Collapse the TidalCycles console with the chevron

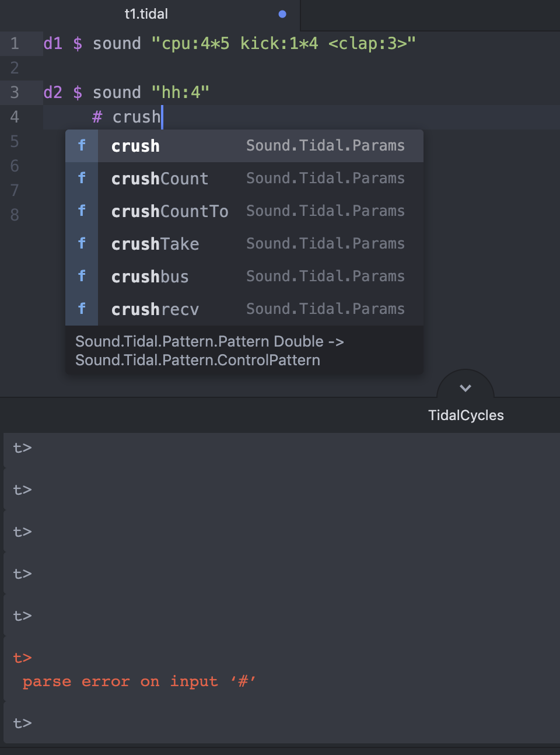coord(466,388)
